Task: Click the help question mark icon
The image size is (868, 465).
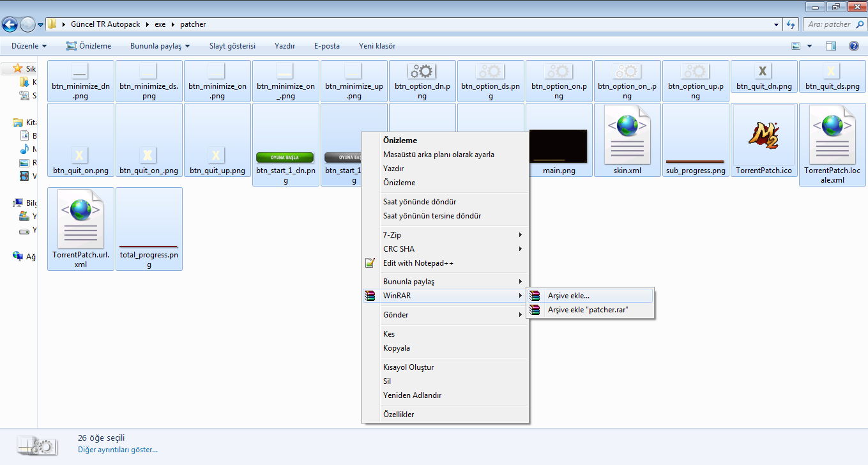Action: (853, 46)
